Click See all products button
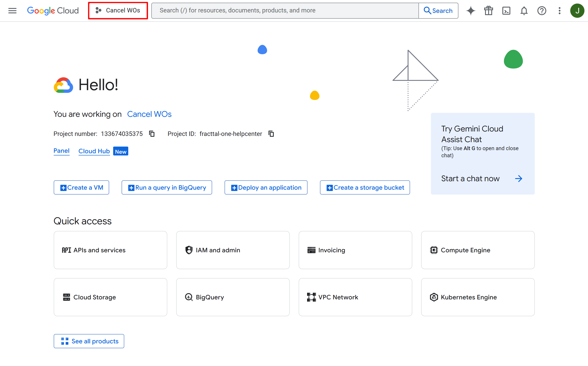 pos(89,341)
